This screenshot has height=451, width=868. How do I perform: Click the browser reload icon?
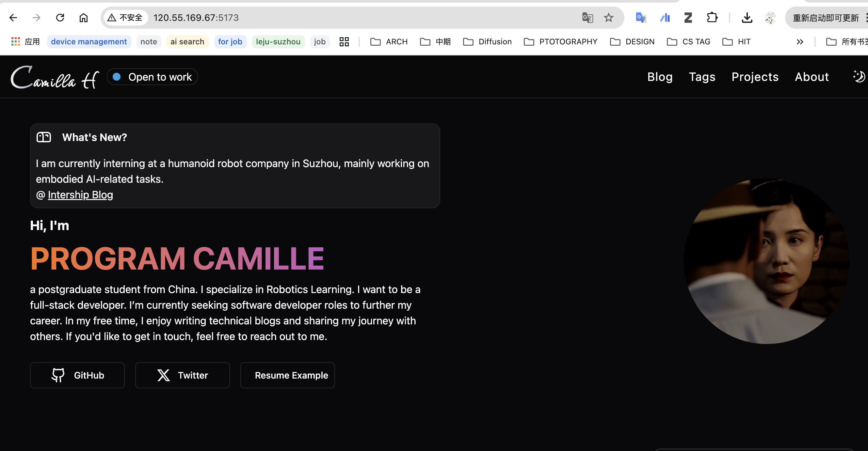point(60,18)
